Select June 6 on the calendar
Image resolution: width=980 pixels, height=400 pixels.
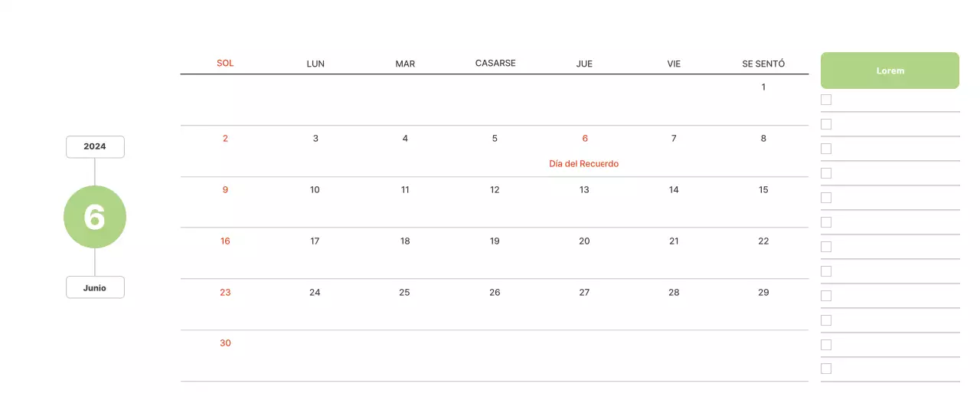click(x=585, y=139)
